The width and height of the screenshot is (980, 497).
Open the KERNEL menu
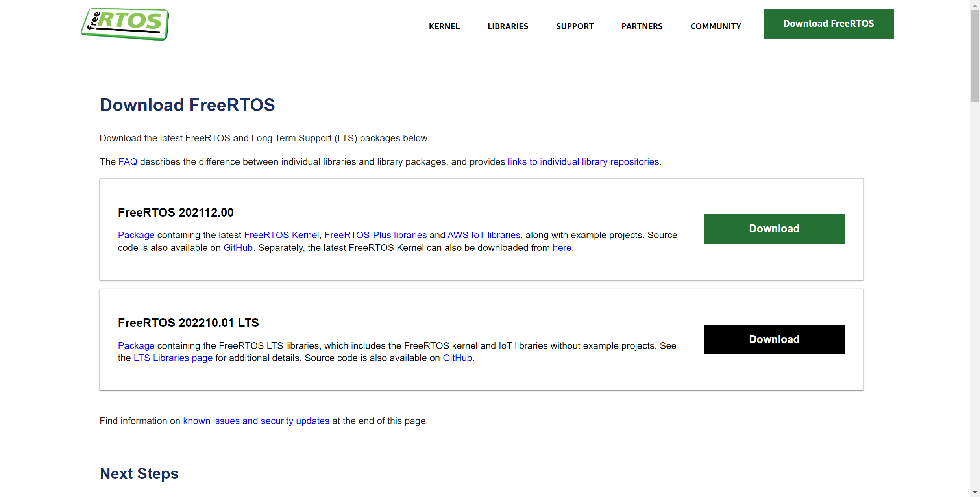(x=444, y=26)
